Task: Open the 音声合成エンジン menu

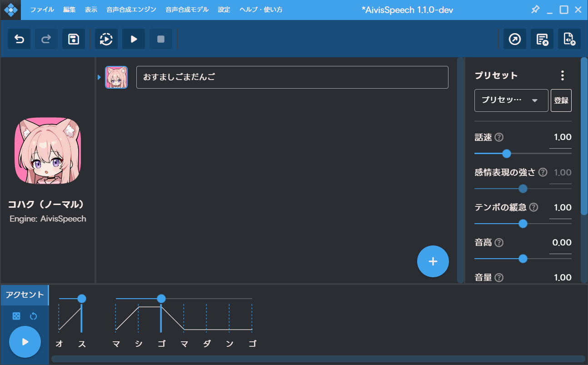Action: 131,10
